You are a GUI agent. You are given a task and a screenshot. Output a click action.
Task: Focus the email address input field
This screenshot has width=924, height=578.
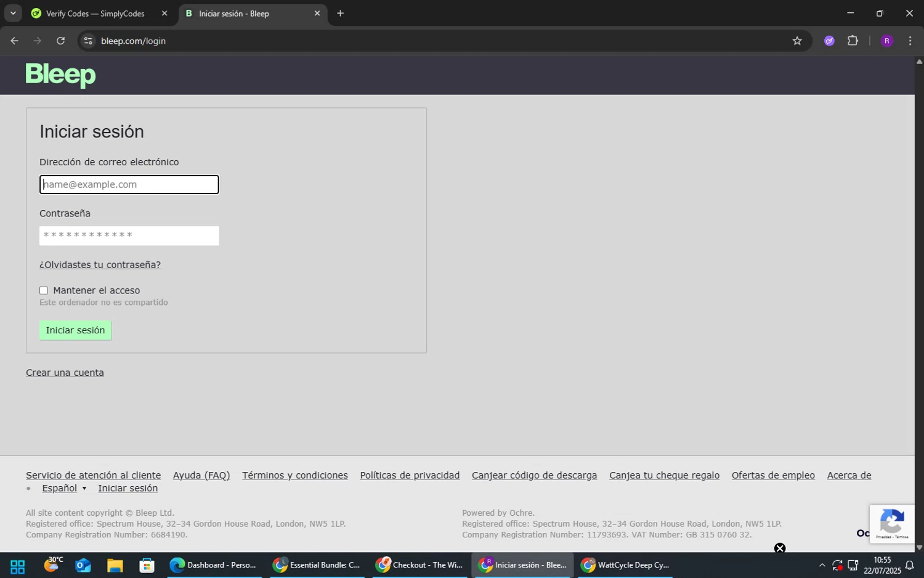point(129,184)
